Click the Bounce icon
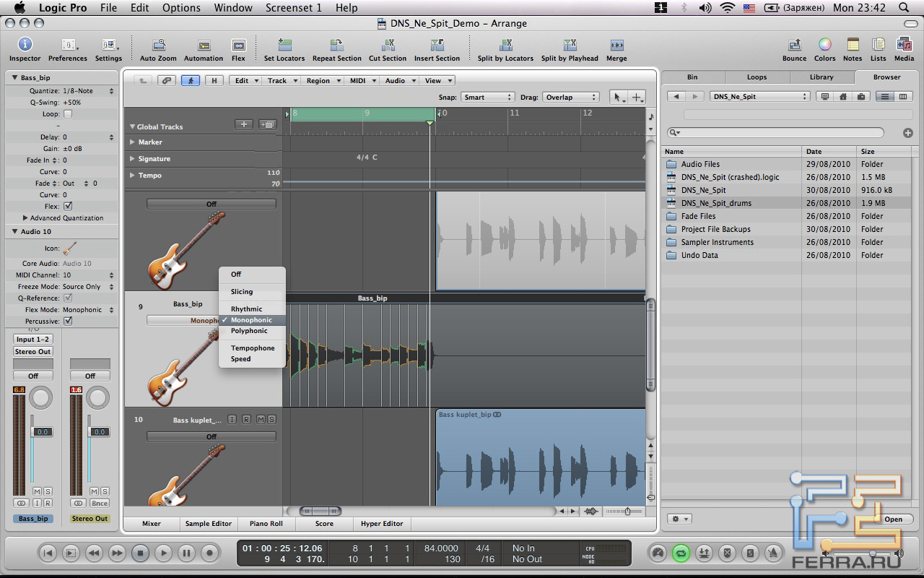This screenshot has height=578, width=924. tap(794, 46)
